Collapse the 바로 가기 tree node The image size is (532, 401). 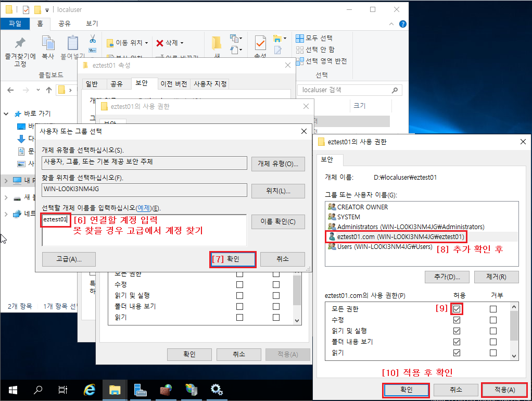pos(6,114)
